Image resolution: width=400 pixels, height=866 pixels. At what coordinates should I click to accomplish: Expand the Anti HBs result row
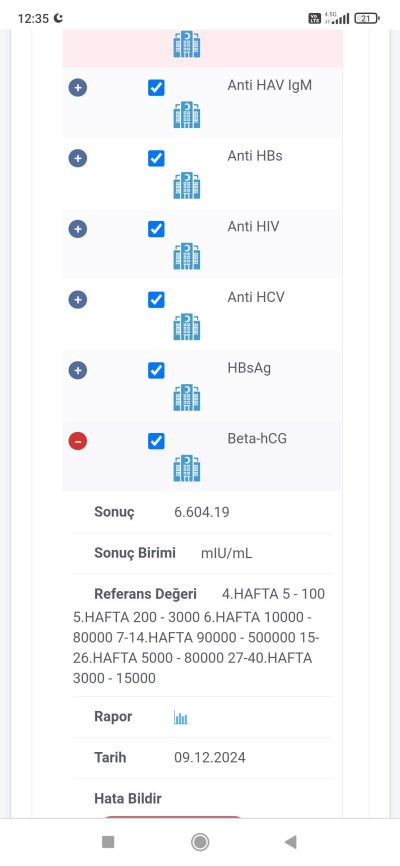click(78, 159)
